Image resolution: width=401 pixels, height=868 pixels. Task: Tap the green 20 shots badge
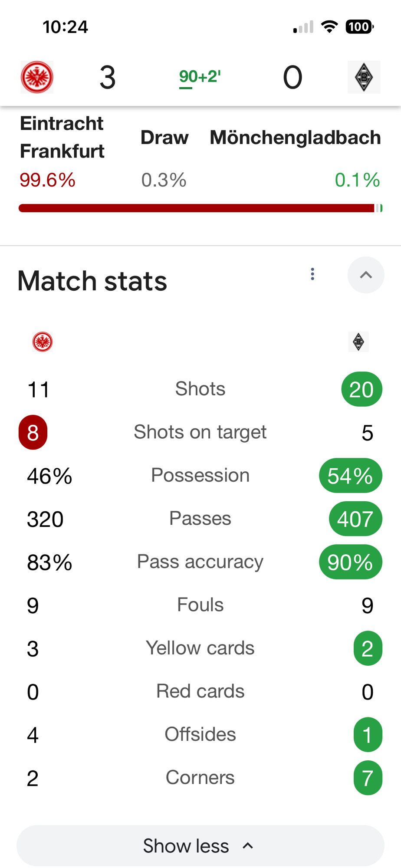(362, 389)
